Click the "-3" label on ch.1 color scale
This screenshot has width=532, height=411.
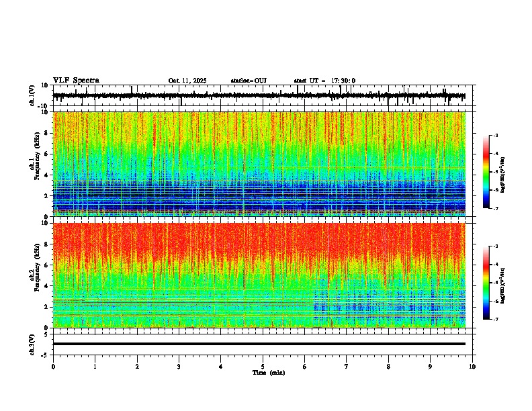pos(496,135)
